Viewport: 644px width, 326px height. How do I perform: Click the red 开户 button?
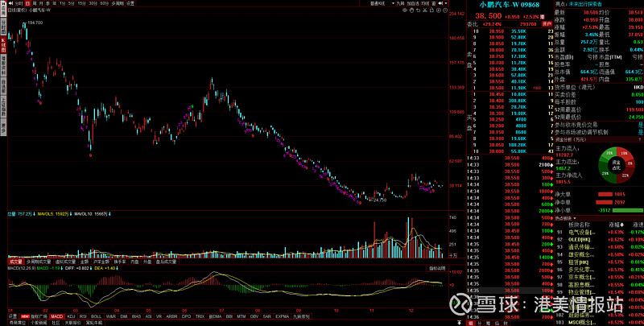tap(547, 24)
